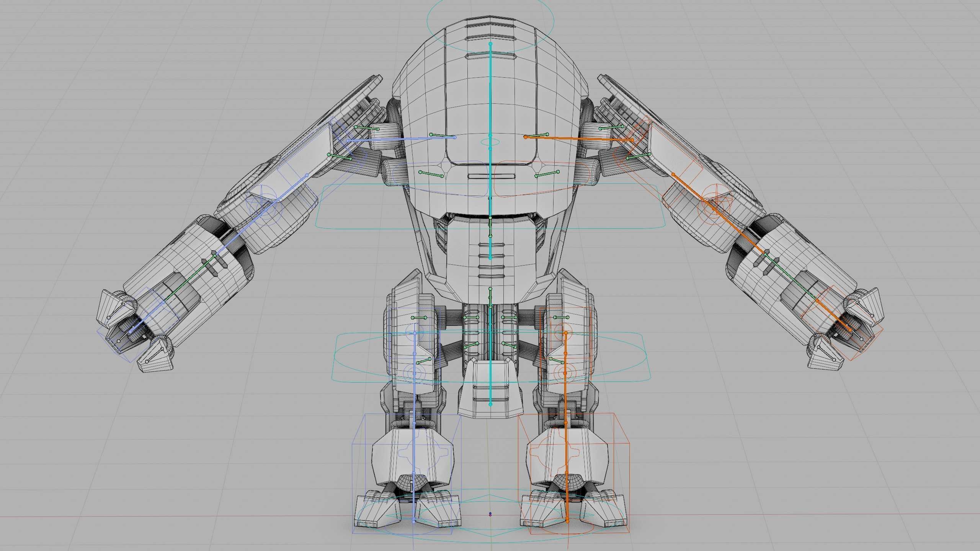Select the blue shoulder bone across chest
Viewport: 980px width, 551px height.
[401, 139]
